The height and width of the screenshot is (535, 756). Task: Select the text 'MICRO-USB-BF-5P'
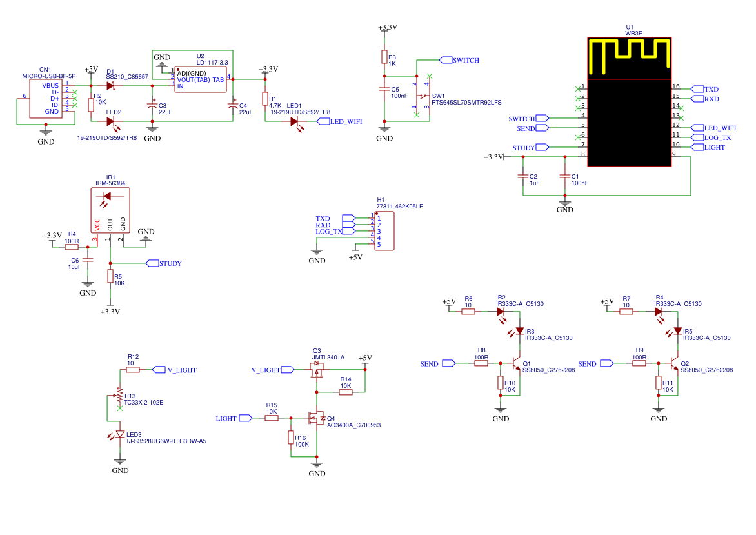pyautogui.click(x=48, y=76)
